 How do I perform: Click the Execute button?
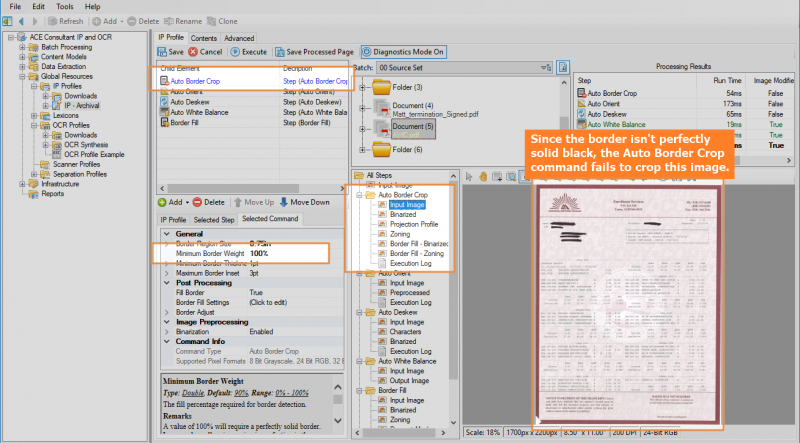click(x=248, y=52)
